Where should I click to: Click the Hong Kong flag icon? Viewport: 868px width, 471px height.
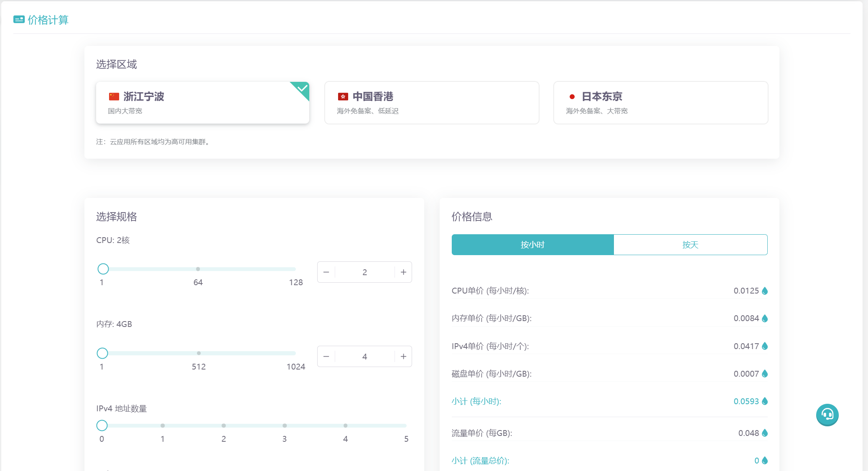[x=343, y=96]
